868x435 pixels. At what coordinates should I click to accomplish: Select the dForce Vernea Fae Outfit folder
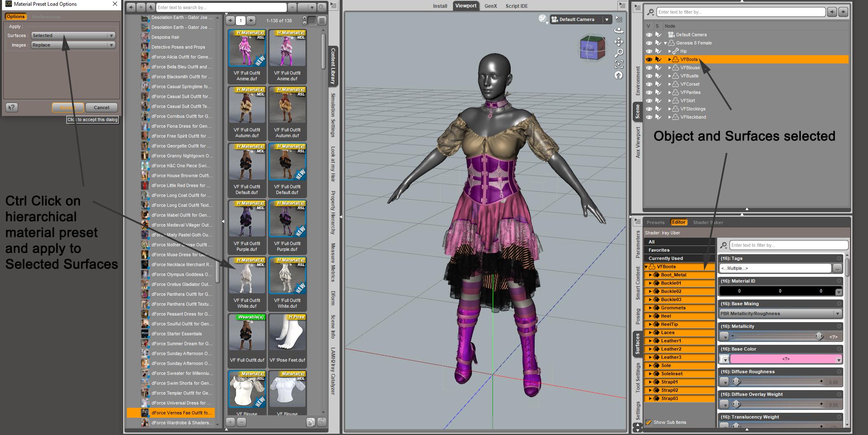171,413
